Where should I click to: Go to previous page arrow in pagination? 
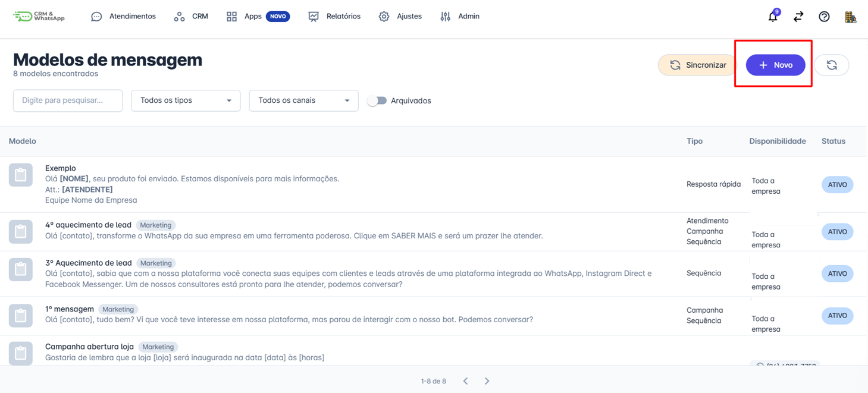click(465, 381)
